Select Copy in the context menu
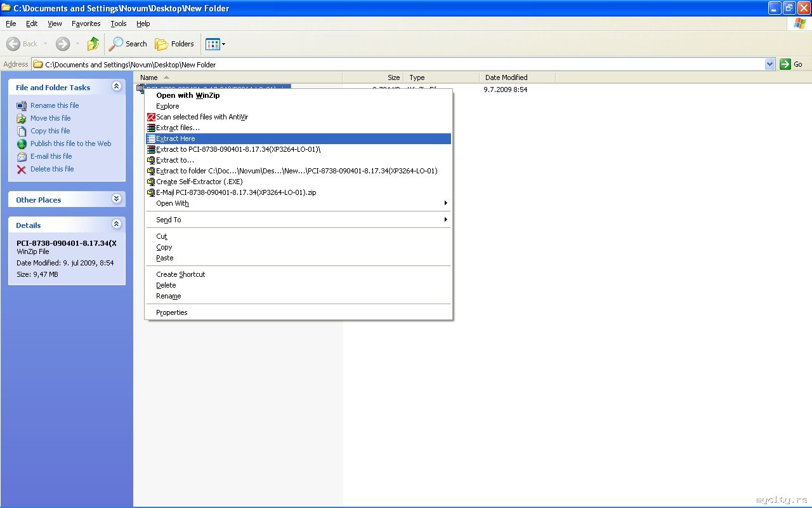The height and width of the screenshot is (508, 812). [298, 247]
